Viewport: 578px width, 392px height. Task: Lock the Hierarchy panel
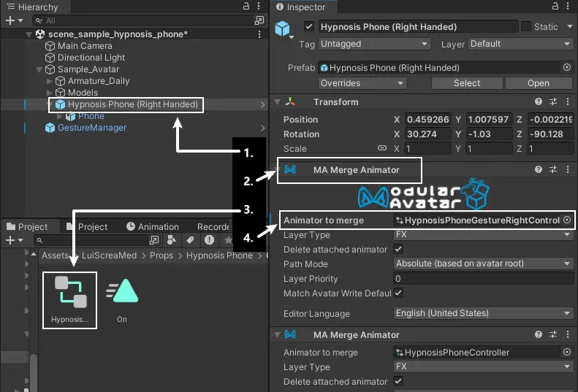(246, 6)
